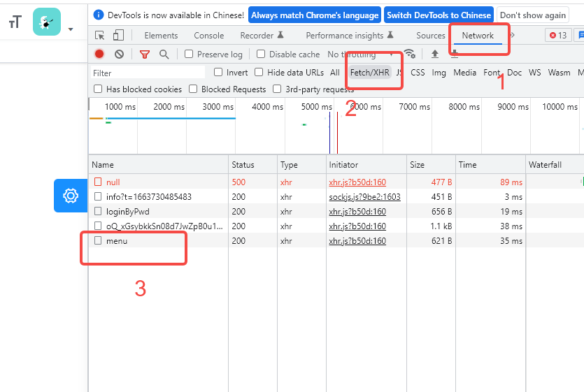Open xhr.js initiator link for menu

[x=357, y=241]
